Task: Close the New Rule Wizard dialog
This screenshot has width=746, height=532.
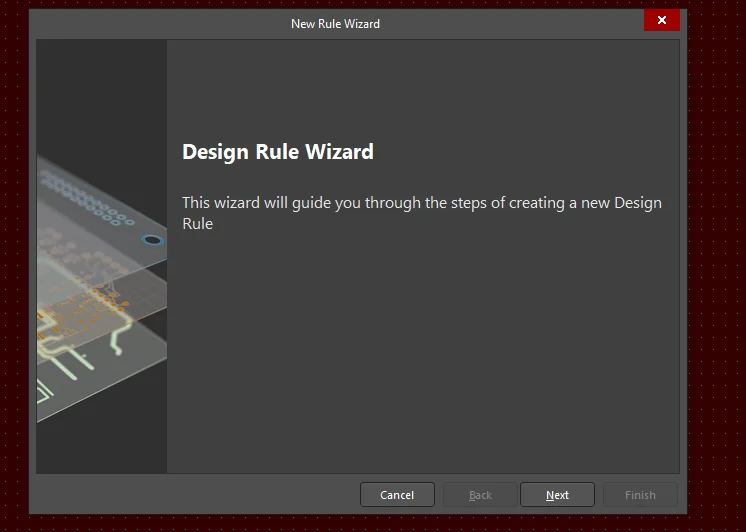Action: click(662, 20)
